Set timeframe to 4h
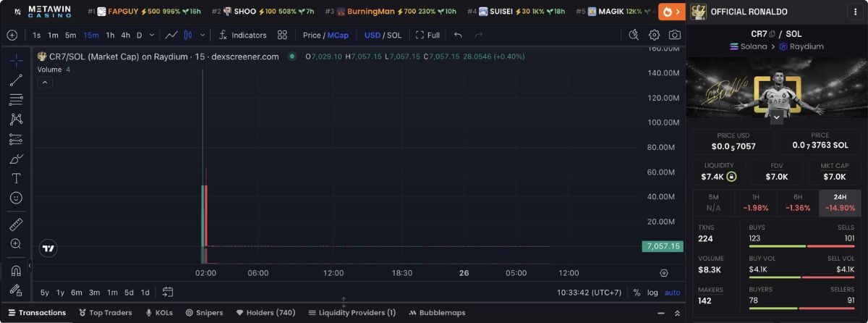 (126, 35)
